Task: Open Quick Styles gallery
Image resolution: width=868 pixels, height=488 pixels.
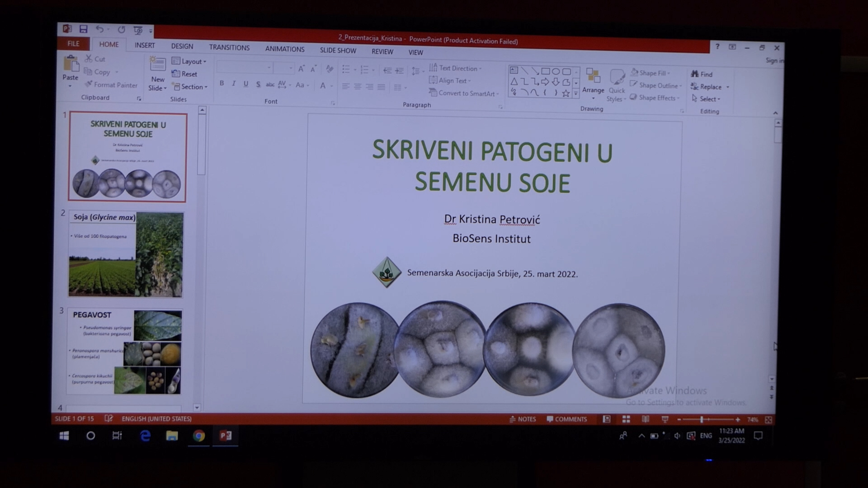Action: point(617,85)
